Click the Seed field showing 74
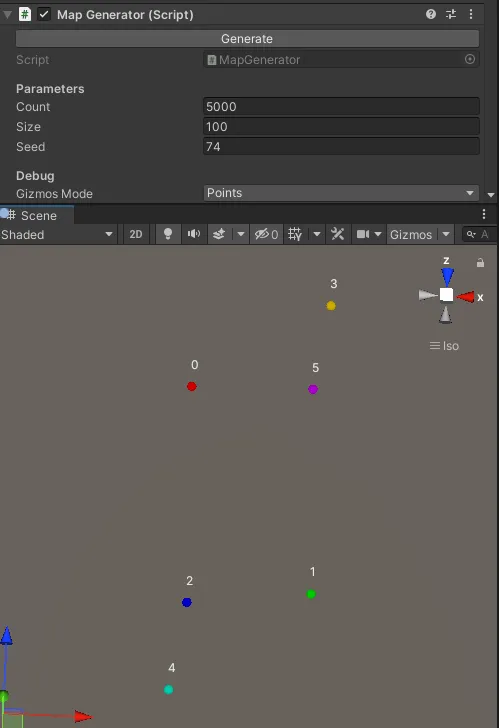The height and width of the screenshot is (728, 499). (x=341, y=146)
